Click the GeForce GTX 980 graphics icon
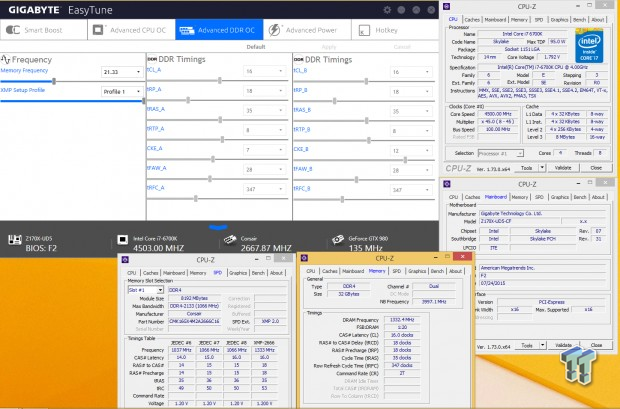 [x=338, y=239]
